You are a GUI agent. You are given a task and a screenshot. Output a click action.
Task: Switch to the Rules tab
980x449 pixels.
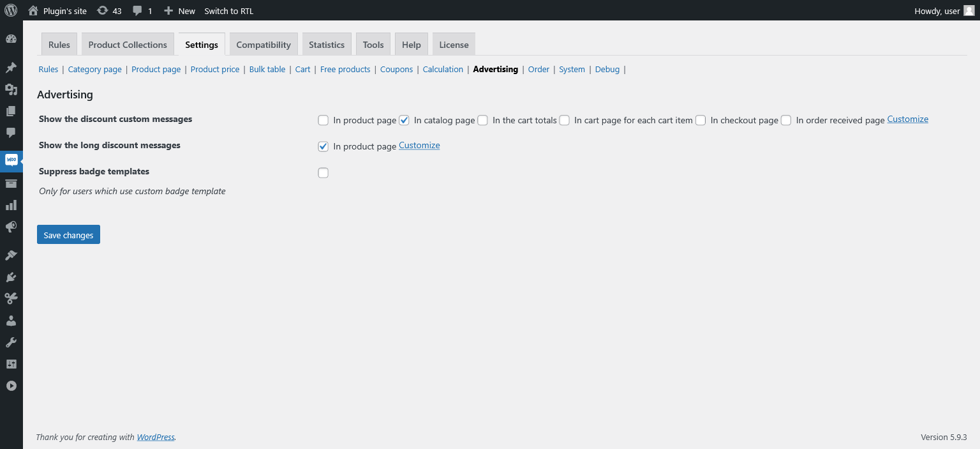click(59, 45)
